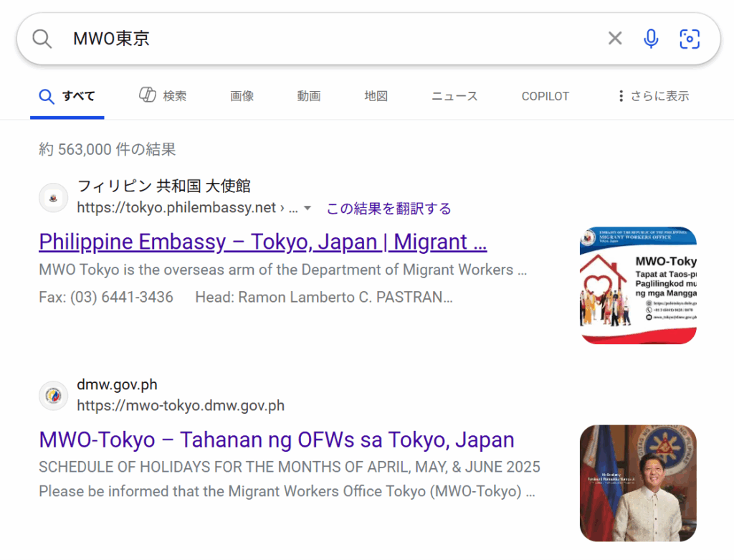734x560 pixels.
Task: Click the Copilot search icon beside 検索
Action: (x=148, y=95)
